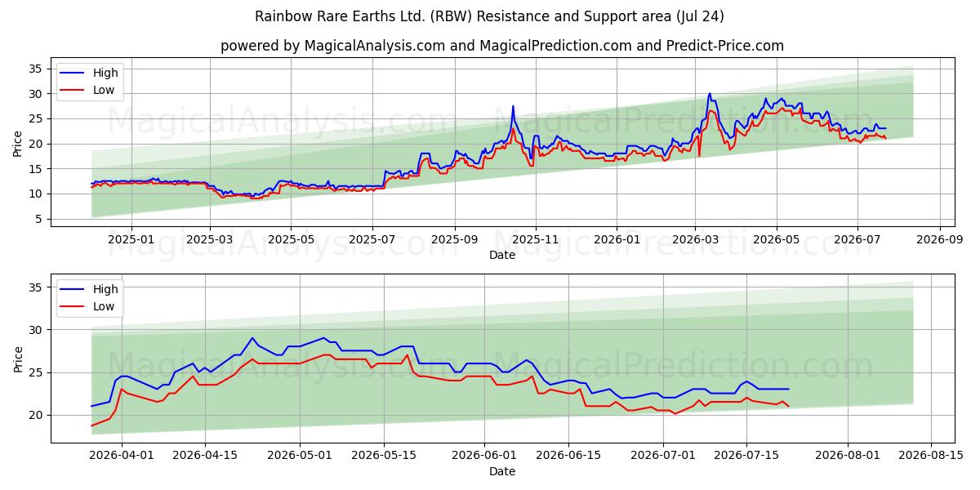The image size is (980, 490).
Task: Click the '20' y-axis tick in bottom chart
Action: (33, 415)
